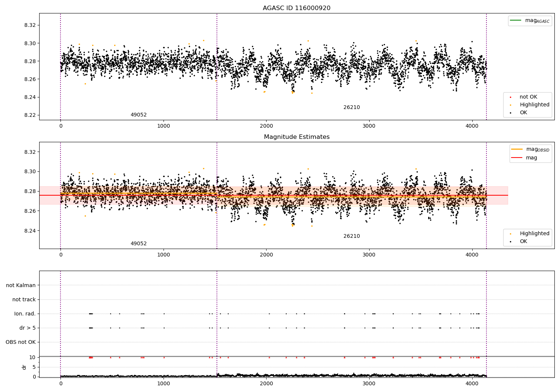The height and width of the screenshot is (392, 560).
Task: Click the 'dr' axis label in bottom plot
Action: pyautogui.click(x=24, y=367)
